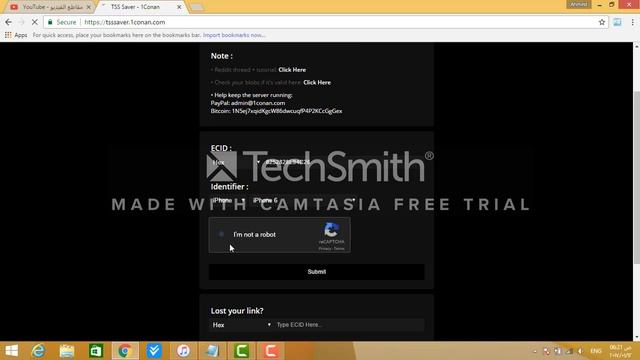640x360 pixels.
Task: Open the Windows Start button
Action: [11, 351]
